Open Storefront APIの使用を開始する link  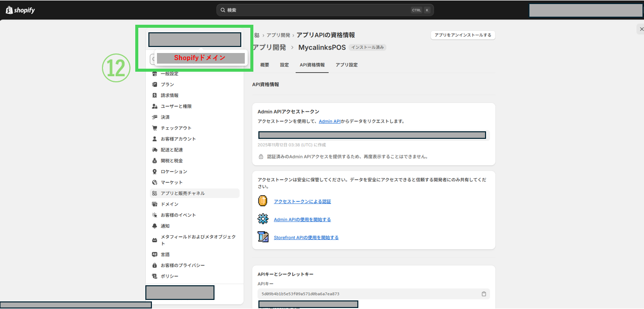pyautogui.click(x=306, y=238)
